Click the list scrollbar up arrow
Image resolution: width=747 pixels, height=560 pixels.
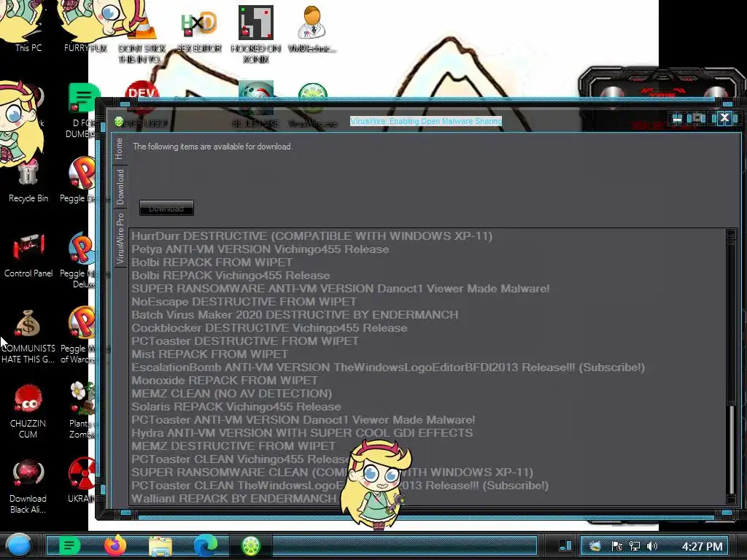pos(731,234)
